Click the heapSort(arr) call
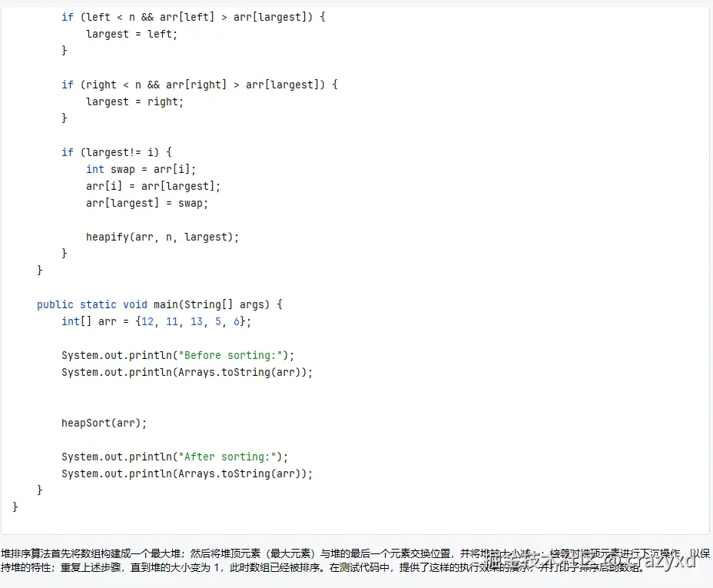The width and height of the screenshot is (713, 588). (x=104, y=423)
